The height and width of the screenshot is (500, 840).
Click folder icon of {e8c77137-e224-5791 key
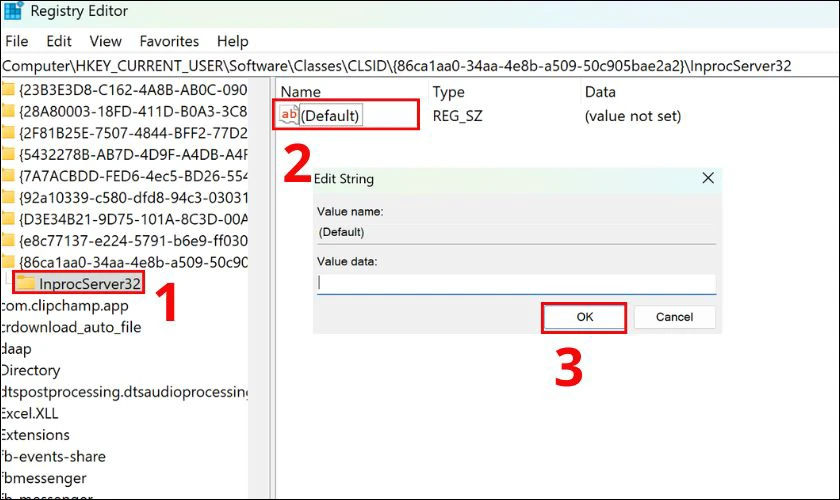tap(8, 241)
